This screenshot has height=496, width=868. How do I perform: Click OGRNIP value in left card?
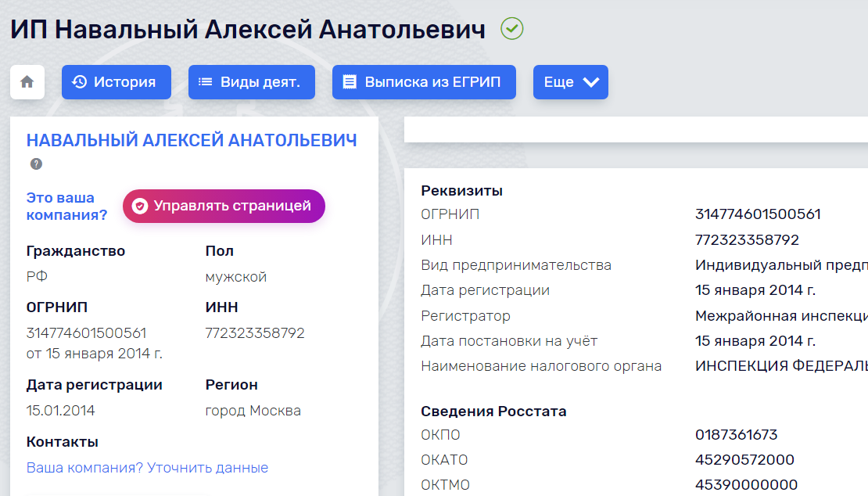[x=86, y=333]
